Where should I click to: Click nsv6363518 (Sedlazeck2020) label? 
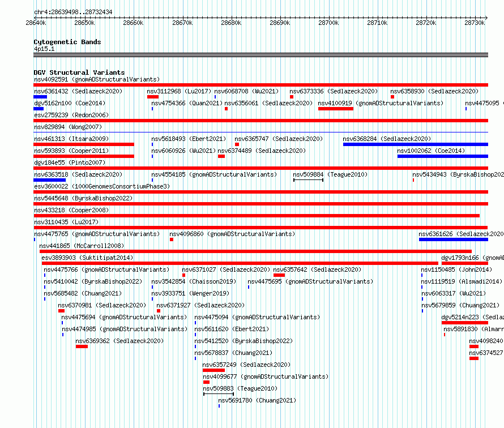pyautogui.click(x=78, y=174)
